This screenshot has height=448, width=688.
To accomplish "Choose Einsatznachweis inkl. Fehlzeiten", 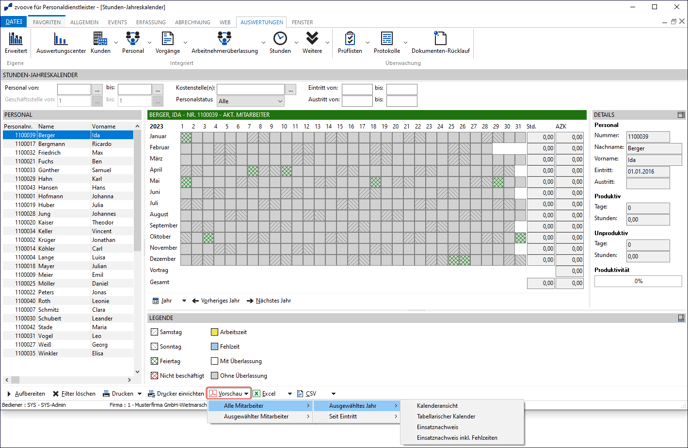I will pyautogui.click(x=462, y=437).
